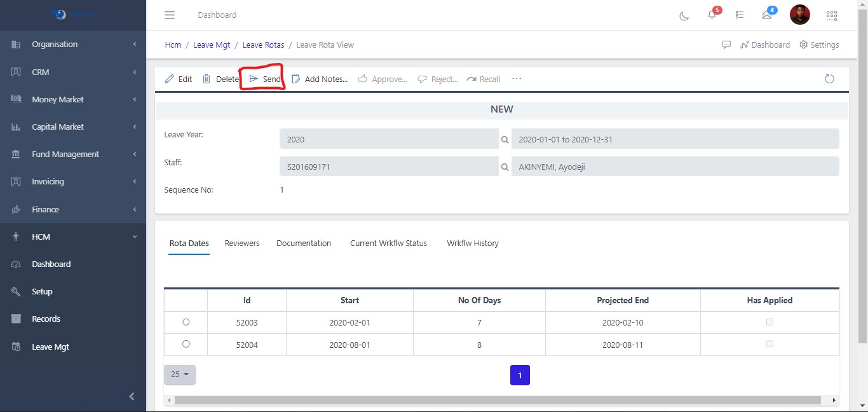Toggle Has Applied checkbox for 2020-02-01 row
The width and height of the screenshot is (868, 412).
[x=770, y=322]
